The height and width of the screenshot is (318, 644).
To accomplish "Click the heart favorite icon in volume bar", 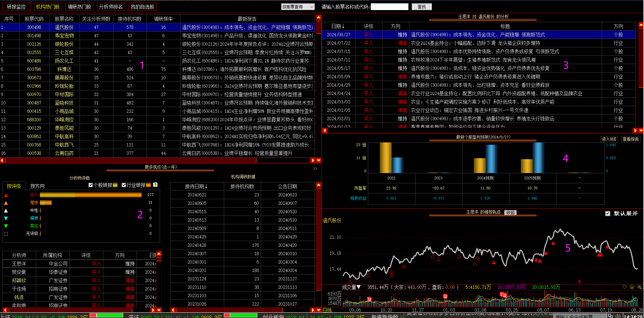I will tap(625, 287).
